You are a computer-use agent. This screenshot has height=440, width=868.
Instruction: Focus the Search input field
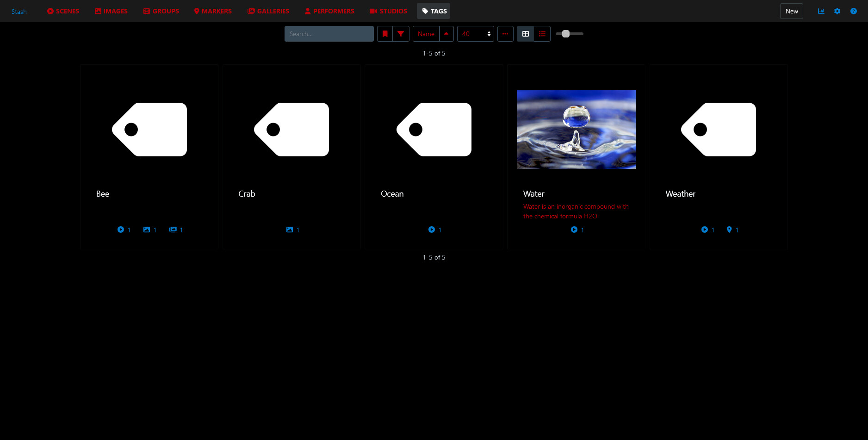[x=329, y=34]
